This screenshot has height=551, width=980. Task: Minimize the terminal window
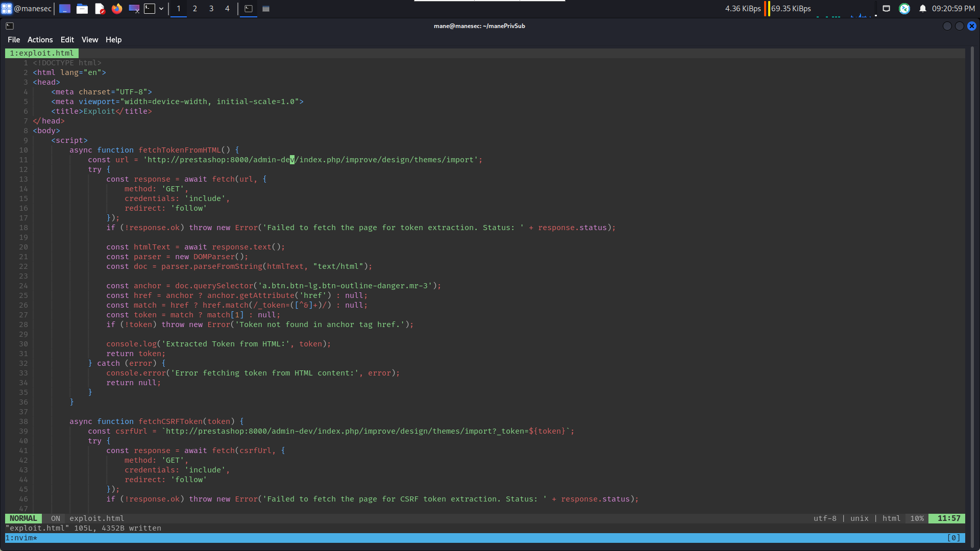click(947, 26)
